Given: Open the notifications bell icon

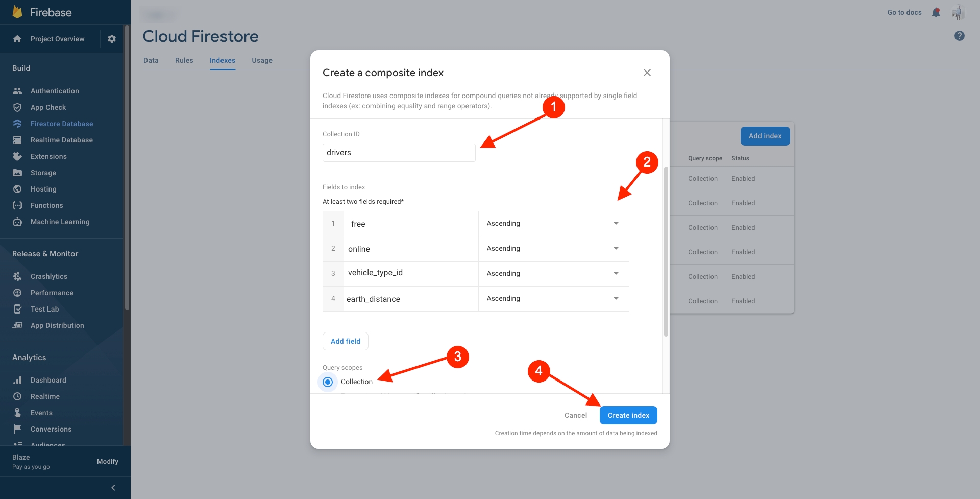Looking at the screenshot, I should (936, 12).
